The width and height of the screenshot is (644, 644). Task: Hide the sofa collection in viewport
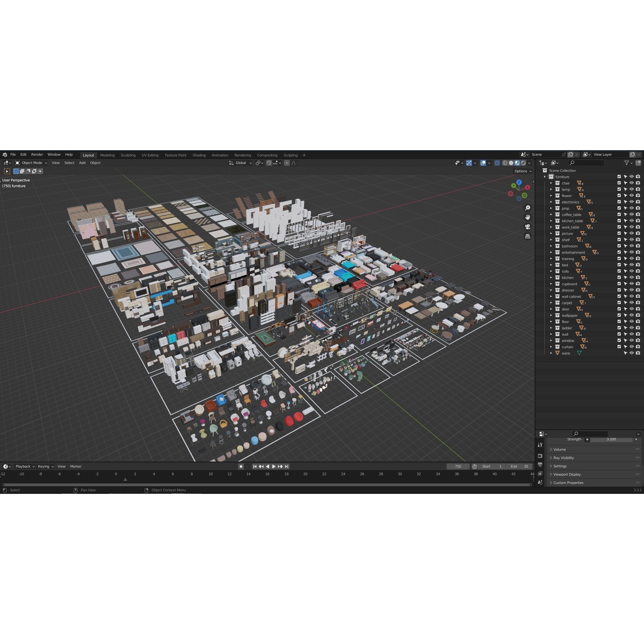point(631,271)
